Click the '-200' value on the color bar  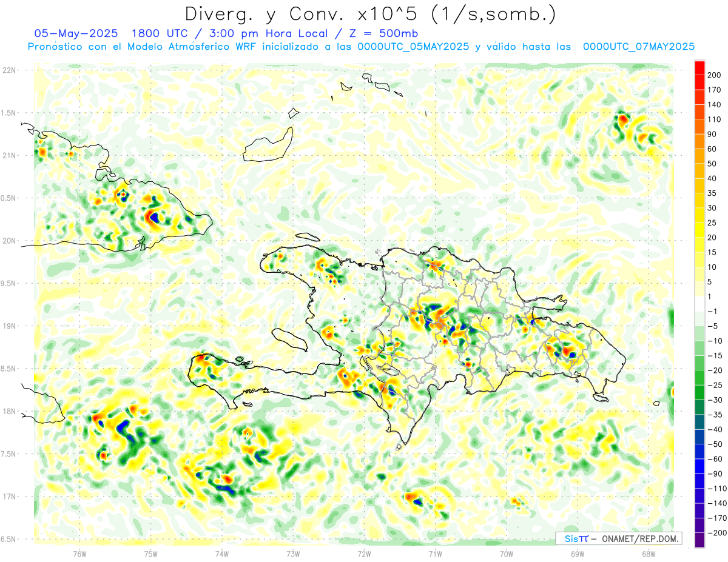(x=718, y=532)
